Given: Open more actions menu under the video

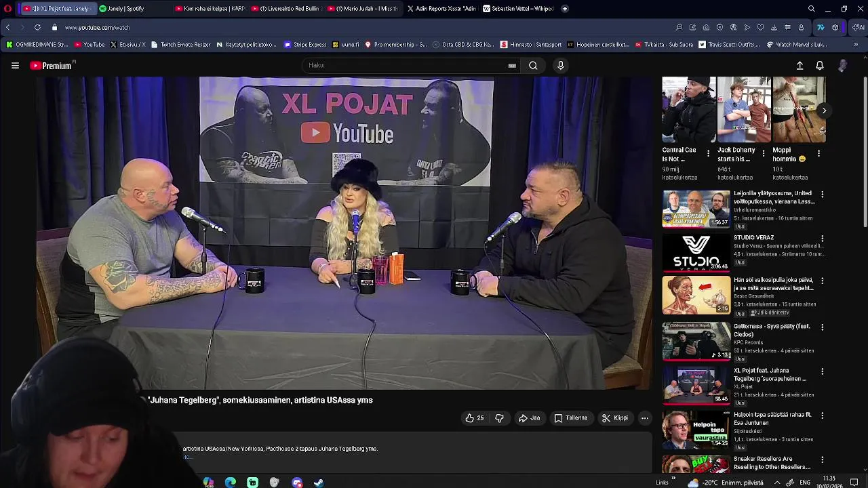Looking at the screenshot, I should tap(645, 418).
